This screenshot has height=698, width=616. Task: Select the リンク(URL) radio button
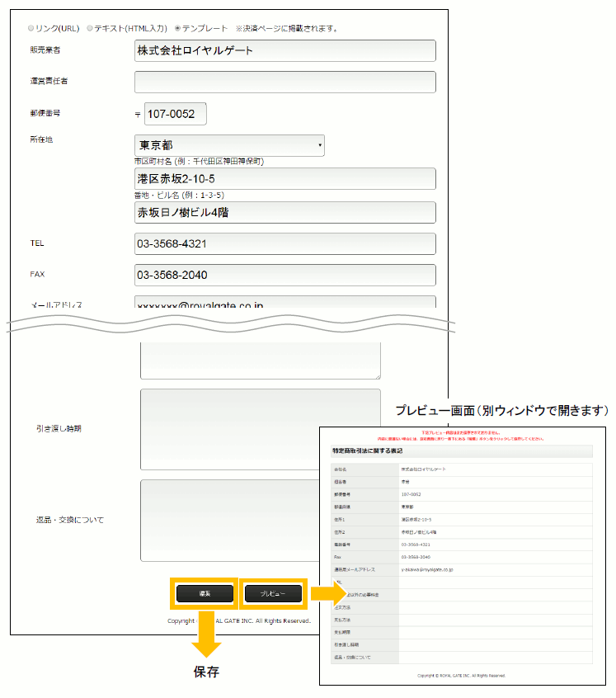pos(32,28)
